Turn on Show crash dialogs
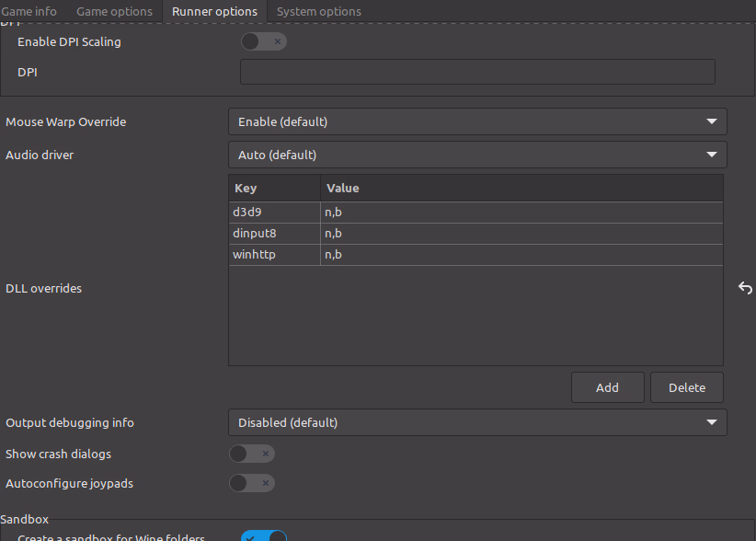The width and height of the screenshot is (756, 541). coord(251,454)
